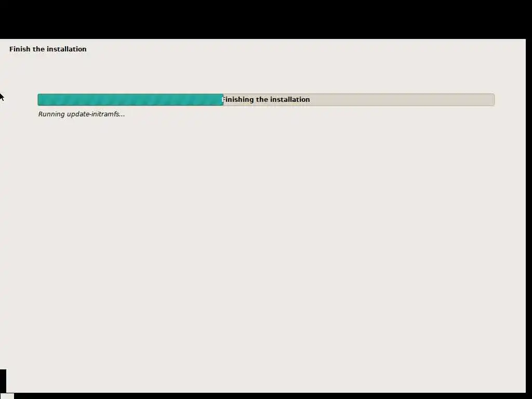Click the word 'Running' in status line

(51, 114)
